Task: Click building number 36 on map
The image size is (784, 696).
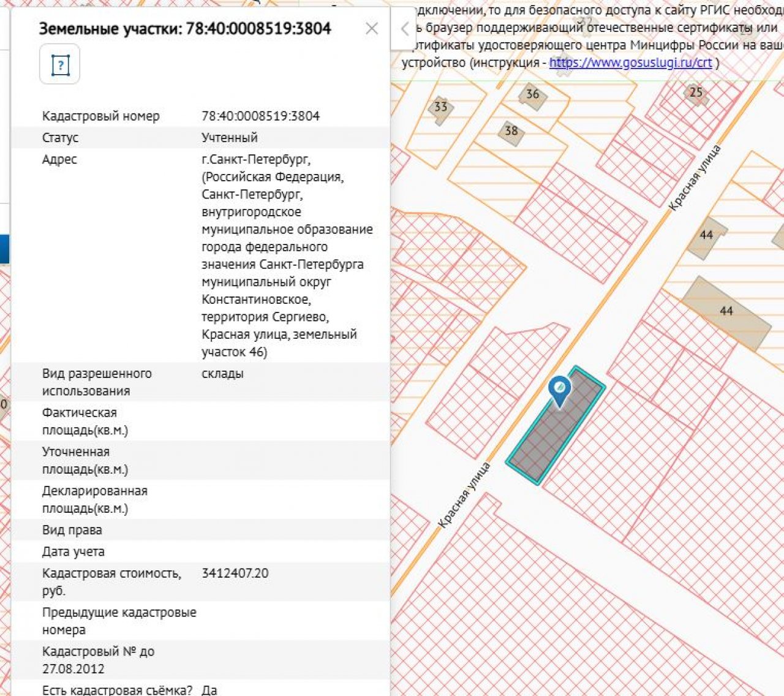Action: coord(532,95)
